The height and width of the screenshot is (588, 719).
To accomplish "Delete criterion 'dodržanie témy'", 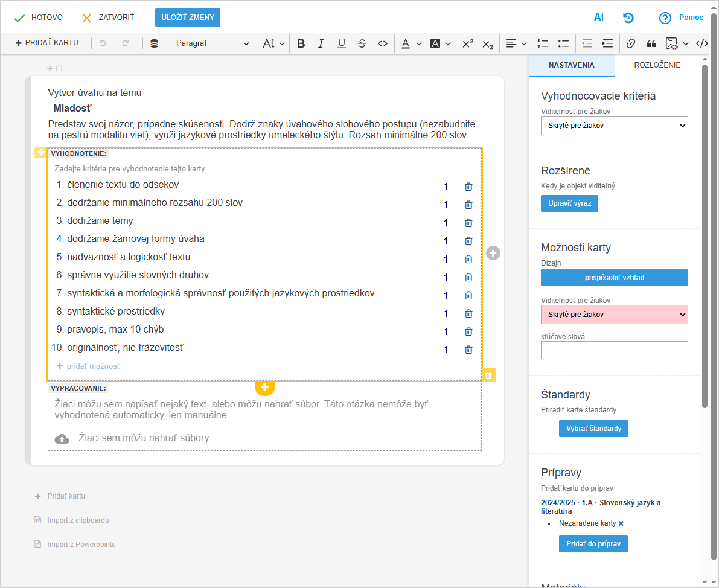I will point(468,223).
